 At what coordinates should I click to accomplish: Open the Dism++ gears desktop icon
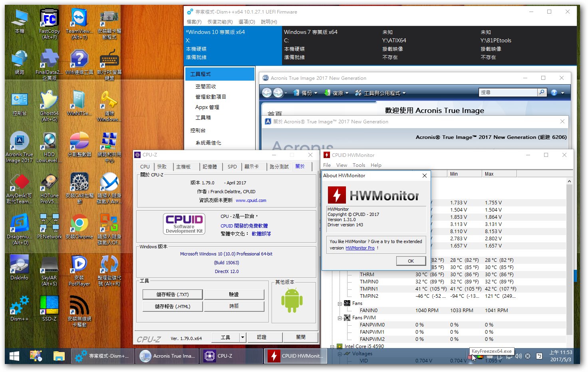pyautogui.click(x=19, y=309)
